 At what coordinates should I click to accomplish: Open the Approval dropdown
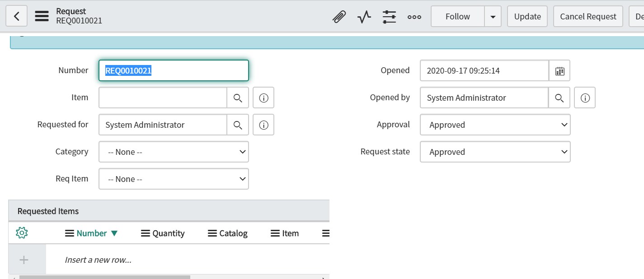point(495,125)
